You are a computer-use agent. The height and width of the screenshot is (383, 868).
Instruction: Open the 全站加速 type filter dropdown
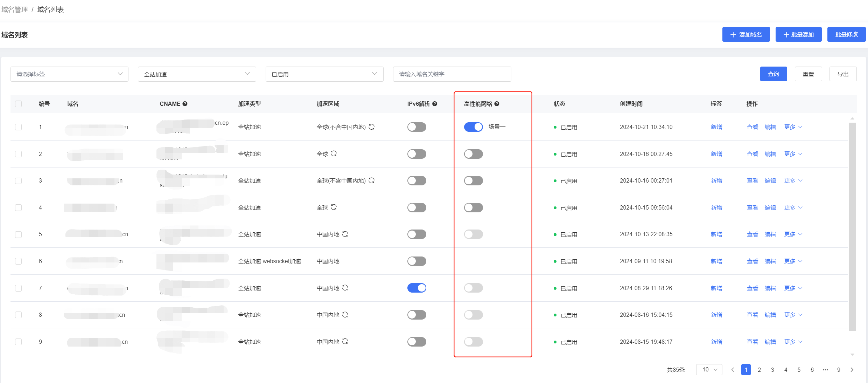197,74
